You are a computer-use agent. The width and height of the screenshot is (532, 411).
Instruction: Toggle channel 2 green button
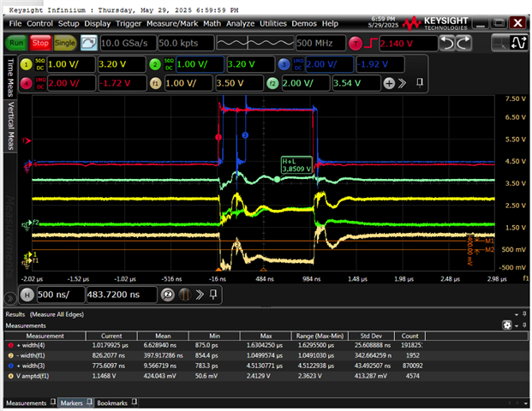point(155,64)
